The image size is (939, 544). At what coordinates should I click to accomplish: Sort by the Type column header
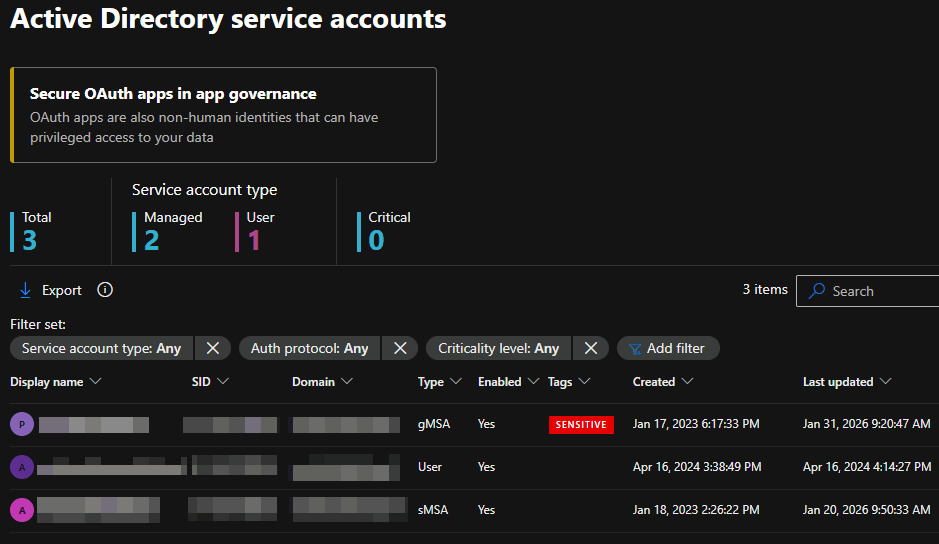point(439,382)
